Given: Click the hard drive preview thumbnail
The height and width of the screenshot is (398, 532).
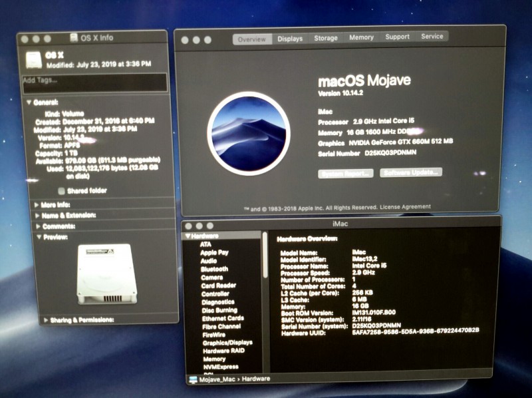Looking at the screenshot, I should click(107, 274).
